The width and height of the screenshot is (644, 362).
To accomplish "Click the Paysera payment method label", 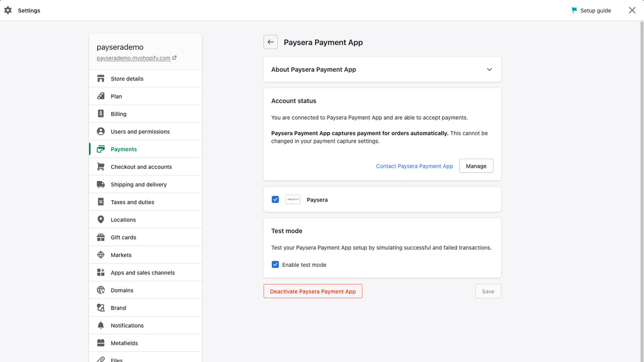I will (x=317, y=200).
